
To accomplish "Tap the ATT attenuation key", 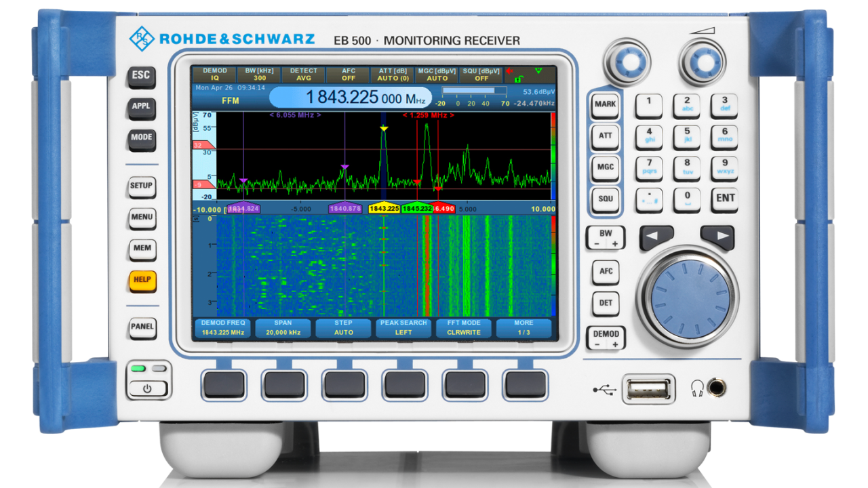I will [x=605, y=136].
